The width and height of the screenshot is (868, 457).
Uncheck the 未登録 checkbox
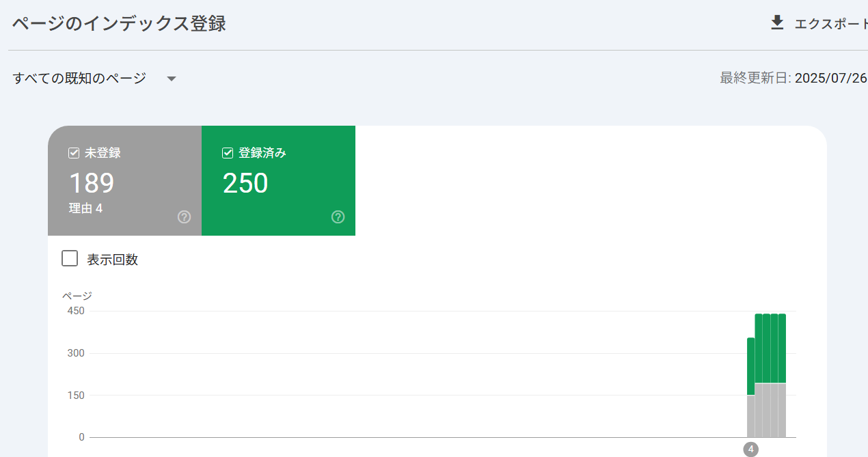tap(74, 153)
